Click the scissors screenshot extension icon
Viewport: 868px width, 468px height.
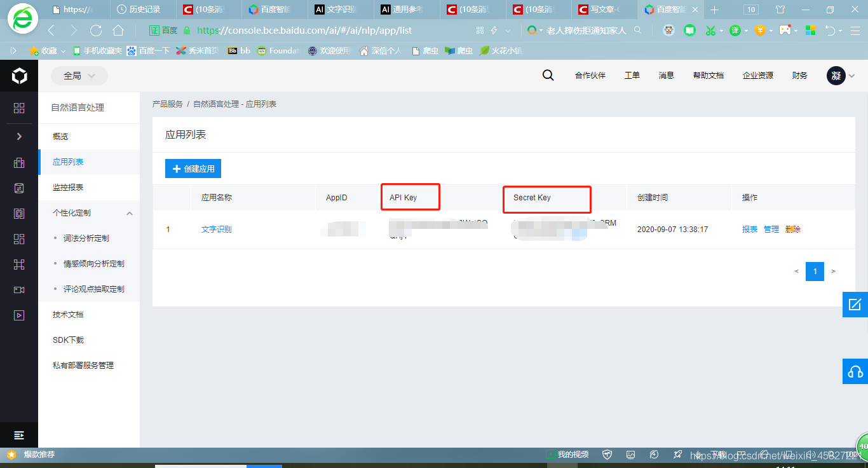point(711,31)
